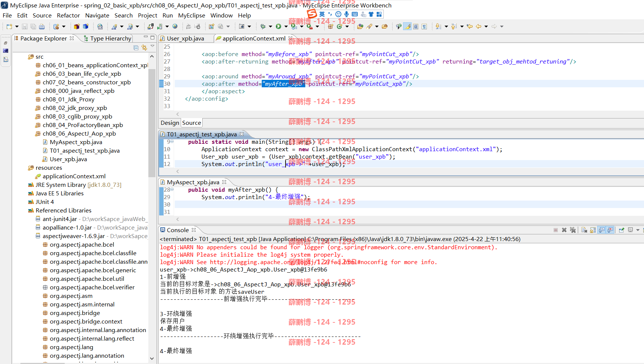
Task: Open the Debug dropdown arrow
Action: pos(270,26)
